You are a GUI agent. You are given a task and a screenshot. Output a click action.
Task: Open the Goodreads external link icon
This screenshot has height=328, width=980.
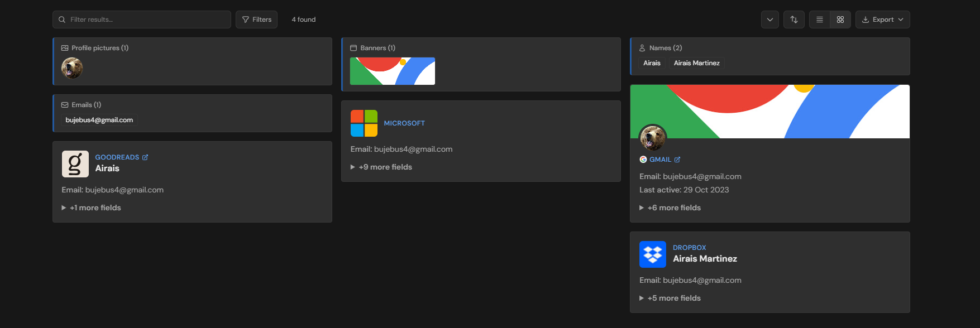click(x=145, y=157)
